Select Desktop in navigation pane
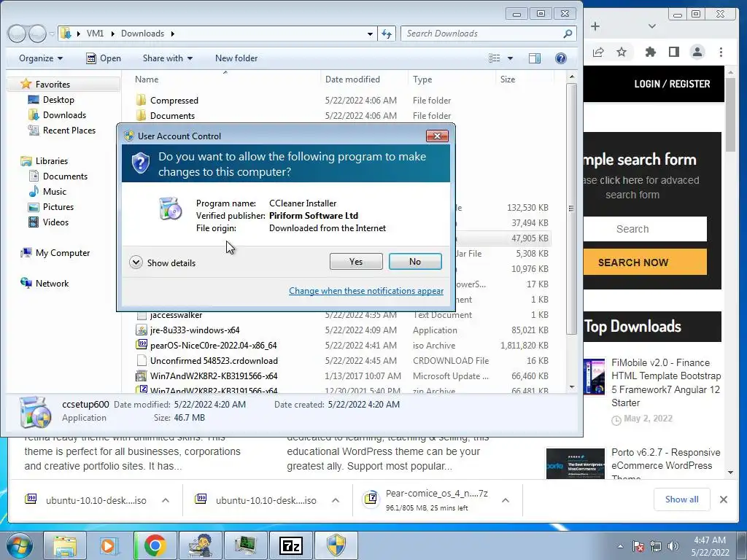 (58, 99)
